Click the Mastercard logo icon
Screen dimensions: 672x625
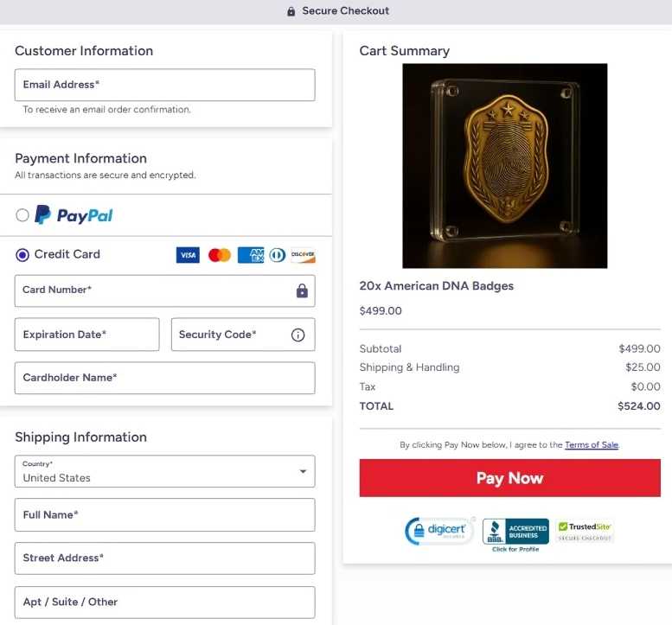220,255
